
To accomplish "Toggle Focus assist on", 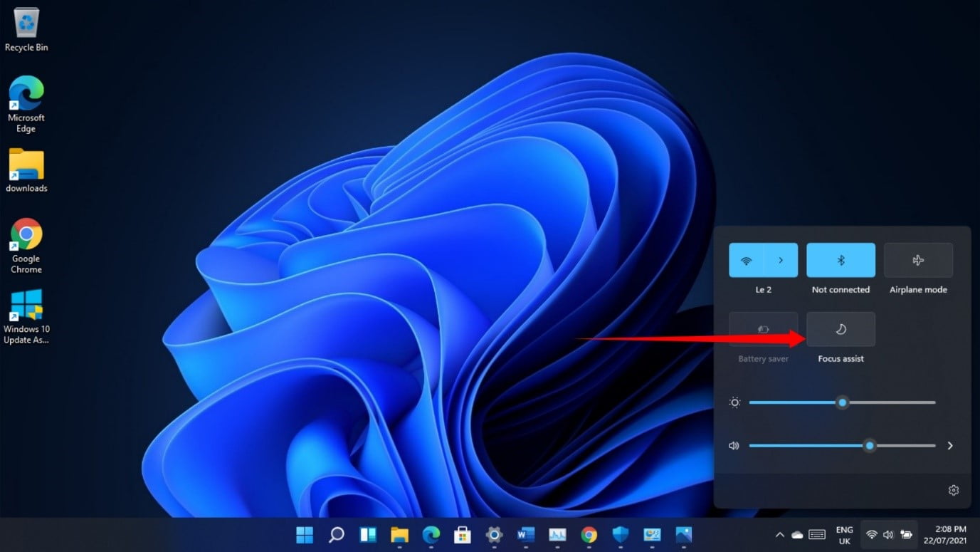I will click(x=841, y=329).
